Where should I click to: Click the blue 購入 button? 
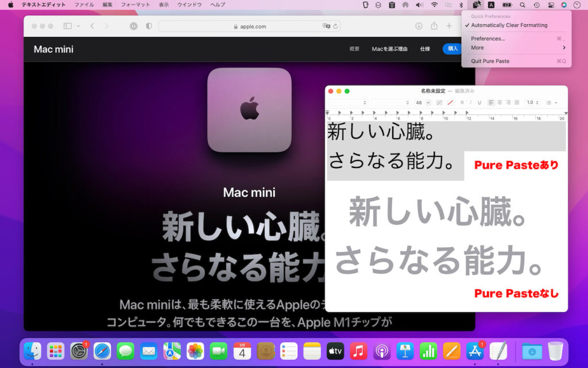pyautogui.click(x=452, y=49)
